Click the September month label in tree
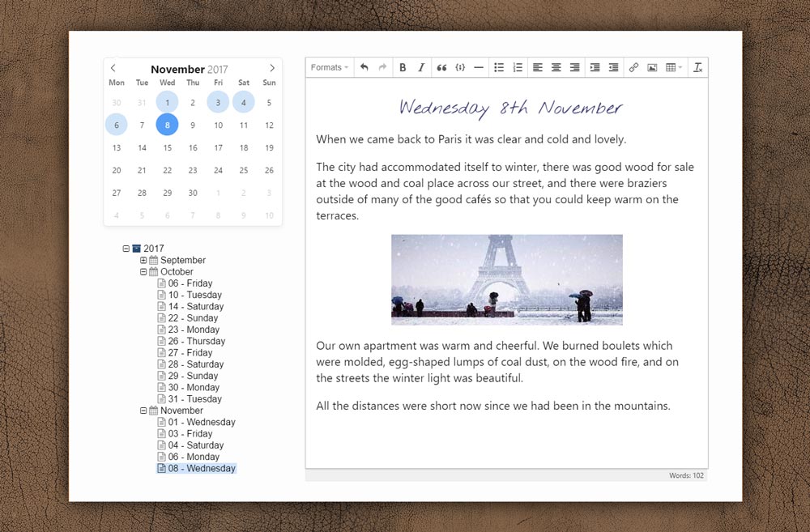Screen dimensions: 810x532 [x=183, y=260]
